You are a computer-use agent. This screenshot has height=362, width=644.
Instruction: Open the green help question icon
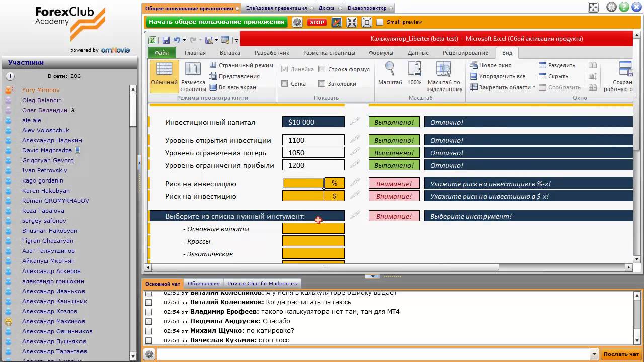pos(624,7)
